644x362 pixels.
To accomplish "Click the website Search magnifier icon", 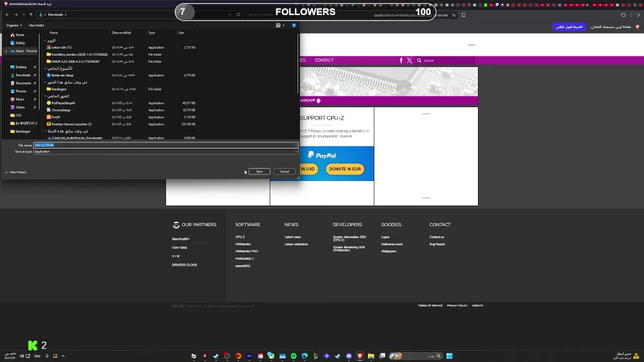I will click(x=419, y=60).
